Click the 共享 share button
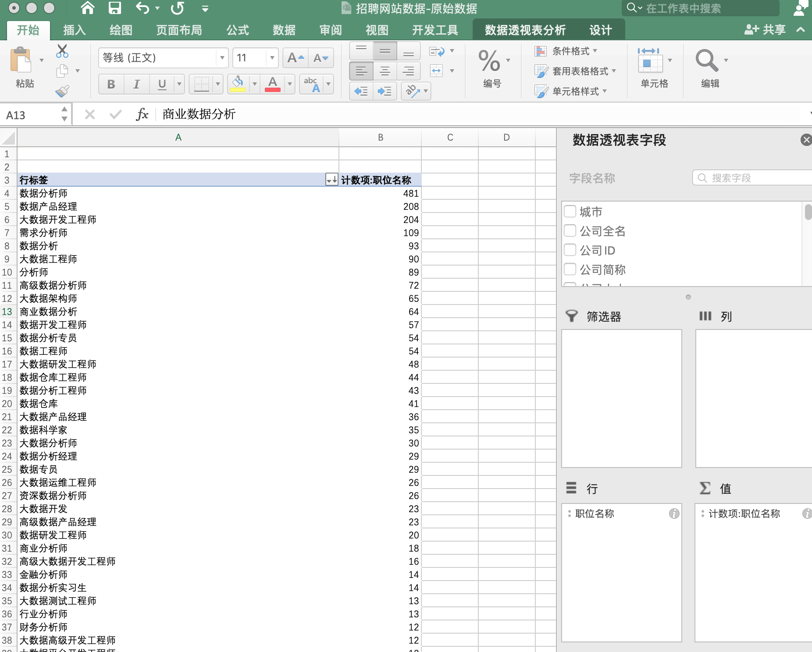Image resolution: width=812 pixels, height=652 pixels. click(766, 30)
